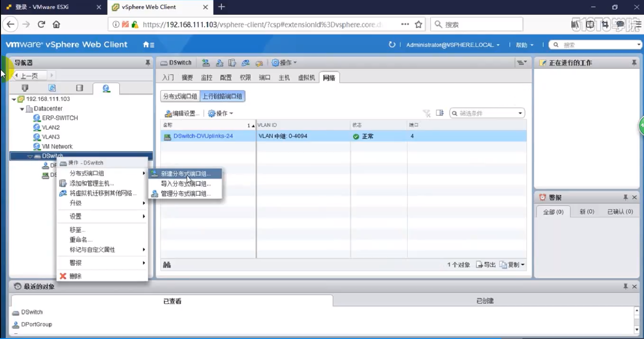Select 导入分布式端口组 from submenu
644x339 pixels.
[x=186, y=184]
